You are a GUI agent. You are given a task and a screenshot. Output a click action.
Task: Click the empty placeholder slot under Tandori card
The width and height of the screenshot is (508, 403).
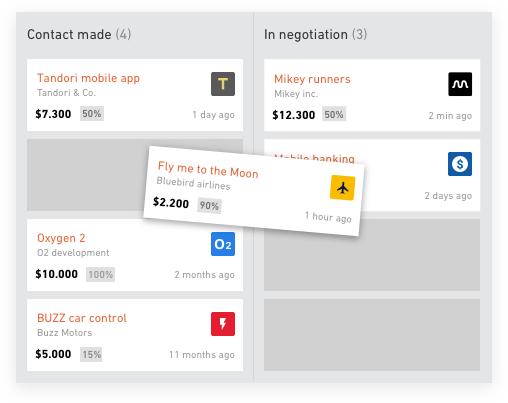[86, 175]
